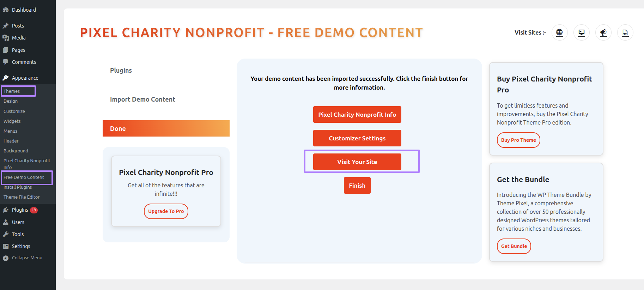Click the Media icon in sidebar

tap(6, 38)
